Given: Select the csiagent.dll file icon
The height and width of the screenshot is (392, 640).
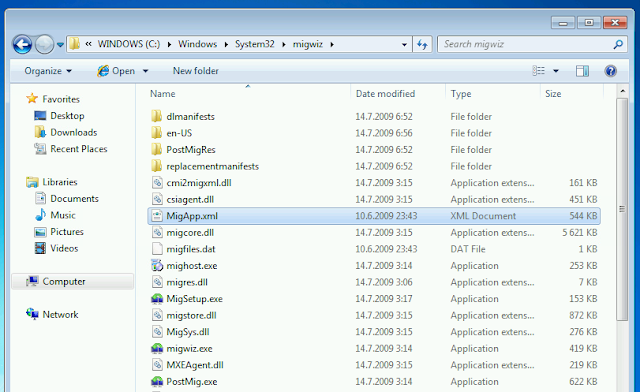Looking at the screenshot, I should (x=157, y=199).
